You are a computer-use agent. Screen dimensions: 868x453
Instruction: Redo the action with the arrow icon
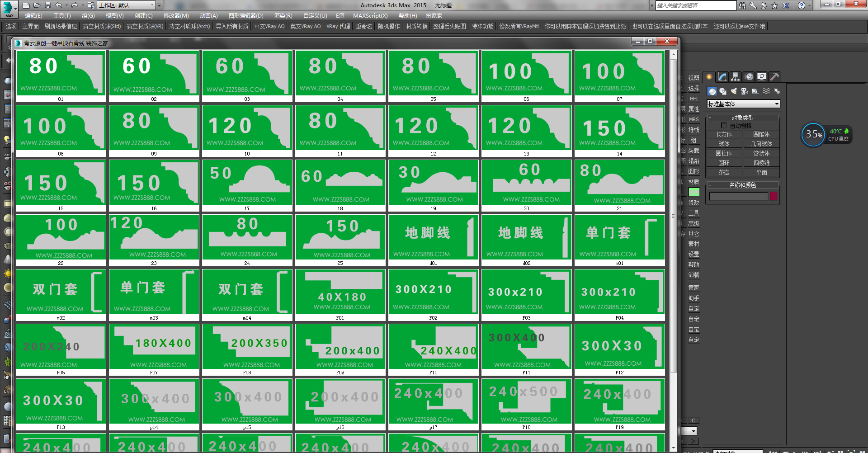tap(75, 5)
